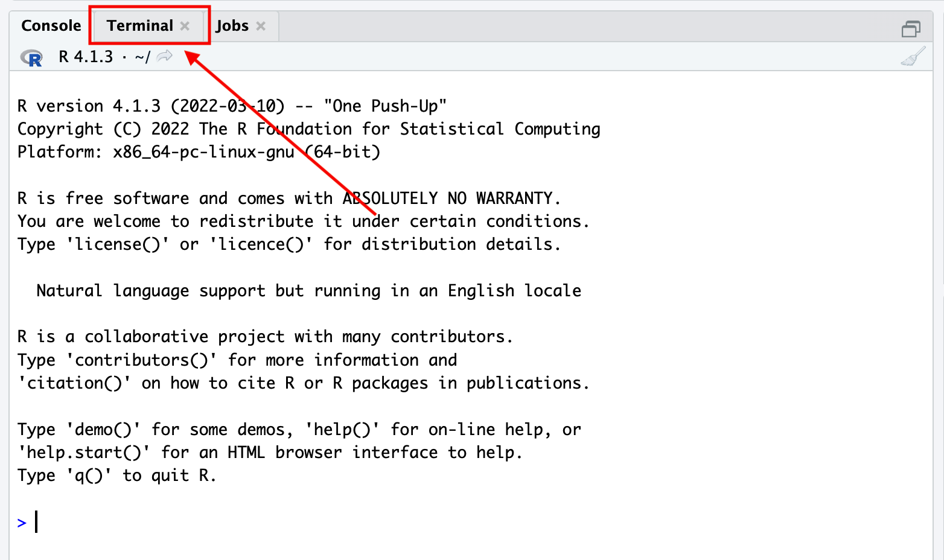944x560 pixels.
Task: Click the R 4.1.3 version label
Action: click(x=86, y=57)
